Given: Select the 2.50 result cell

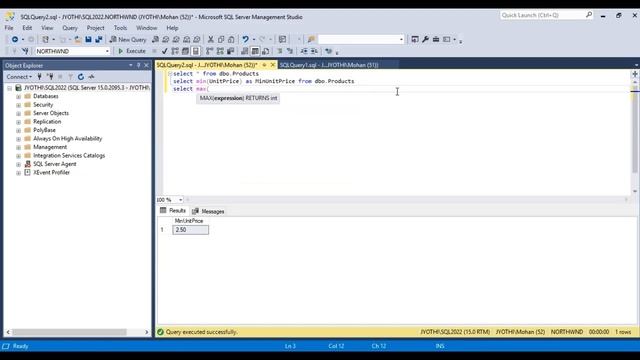Looking at the screenshot, I should (191, 230).
